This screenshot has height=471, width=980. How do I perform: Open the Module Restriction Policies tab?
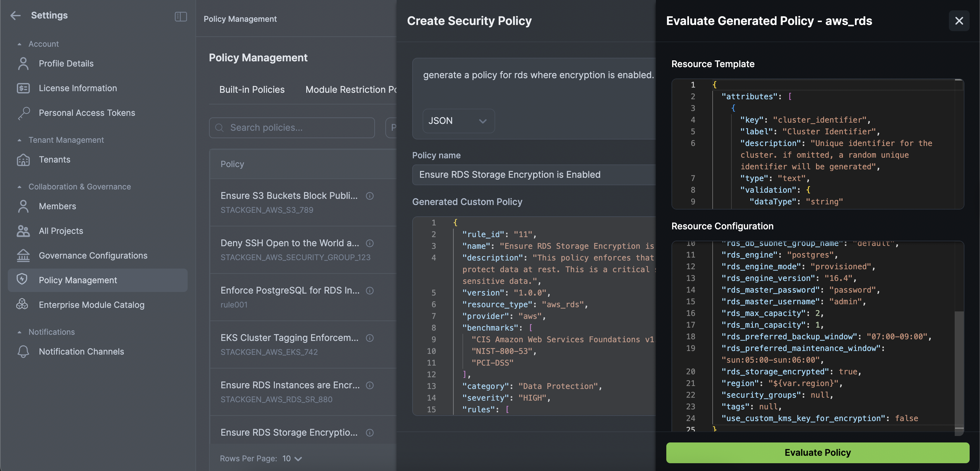click(350, 90)
